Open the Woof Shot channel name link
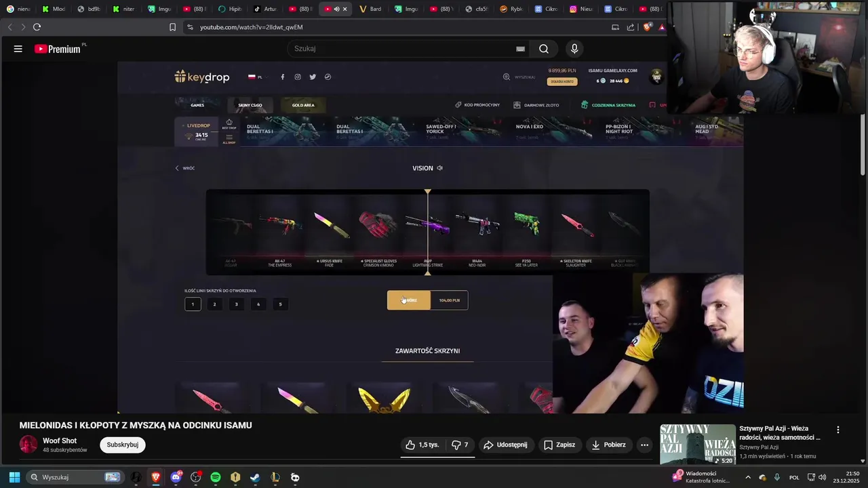The width and height of the screenshot is (868, 488). pyautogui.click(x=60, y=441)
